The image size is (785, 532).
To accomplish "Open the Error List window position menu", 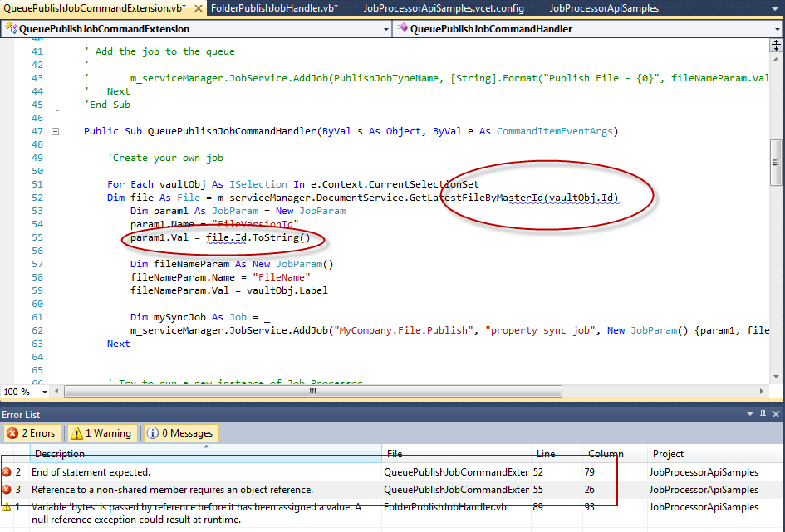I will coord(750,414).
